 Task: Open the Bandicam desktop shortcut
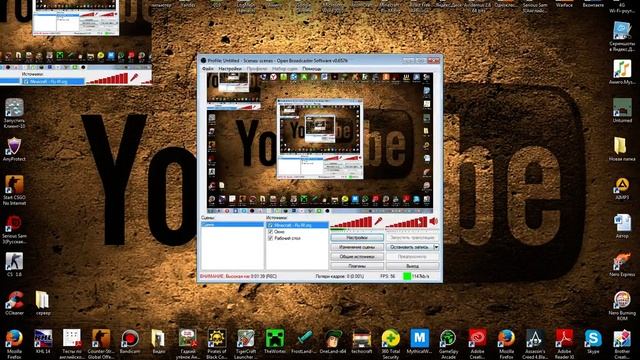(x=130, y=342)
